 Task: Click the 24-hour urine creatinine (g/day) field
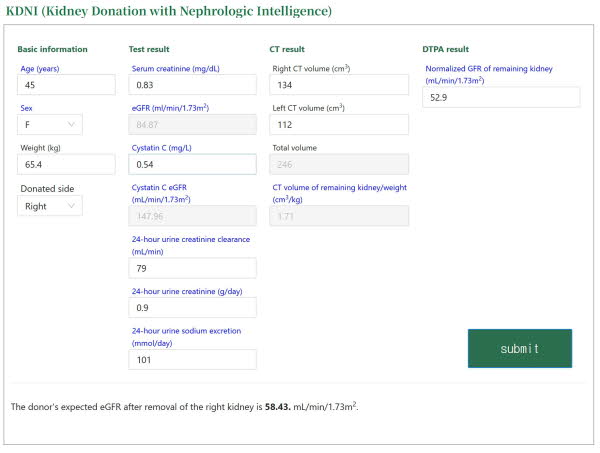(192, 307)
